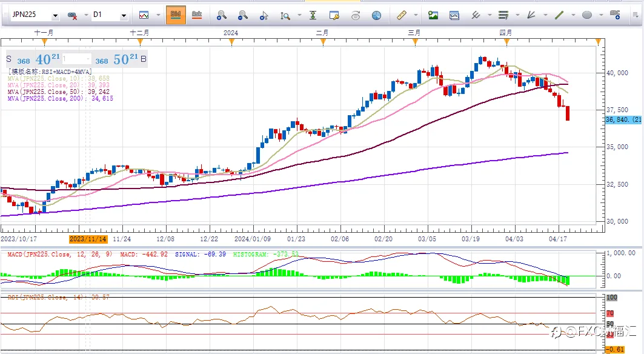Click the orange marker under 三月
Image resolution: width=644 pixels, height=354 pixels.
[415, 42]
